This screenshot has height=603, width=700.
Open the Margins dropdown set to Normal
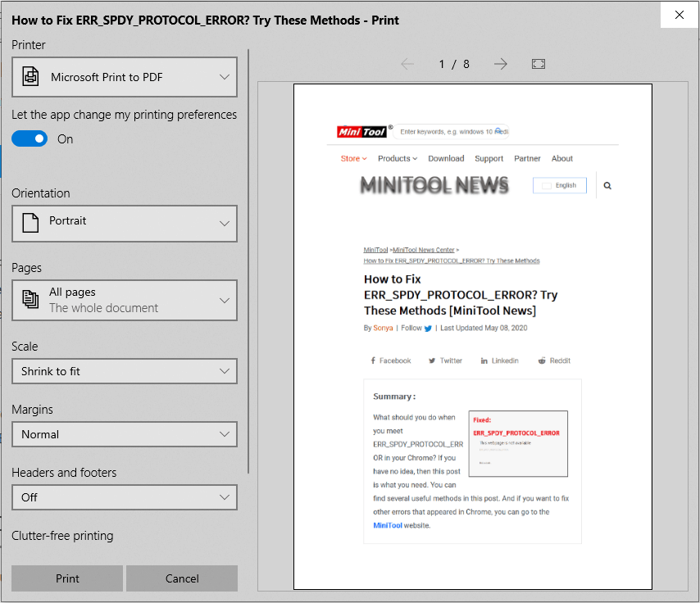coord(125,434)
